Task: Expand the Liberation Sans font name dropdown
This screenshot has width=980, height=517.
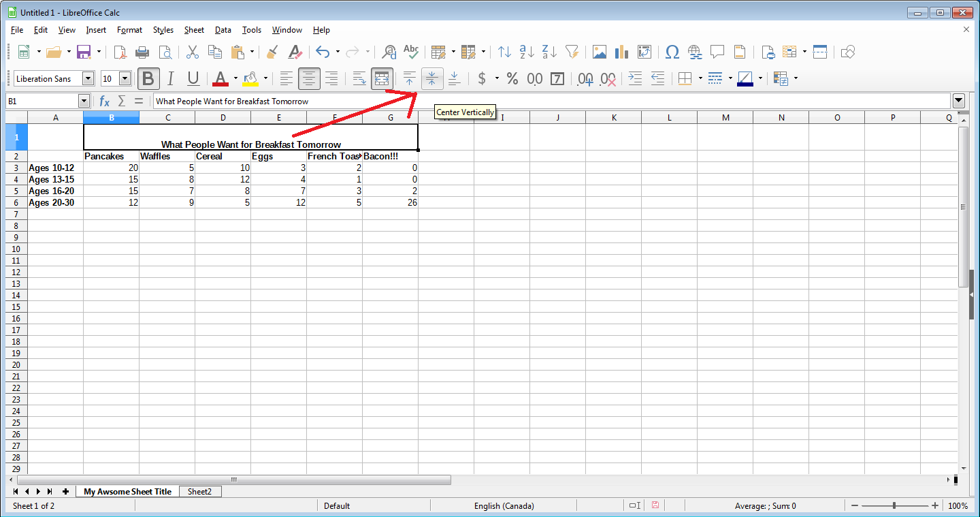Action: [x=88, y=79]
